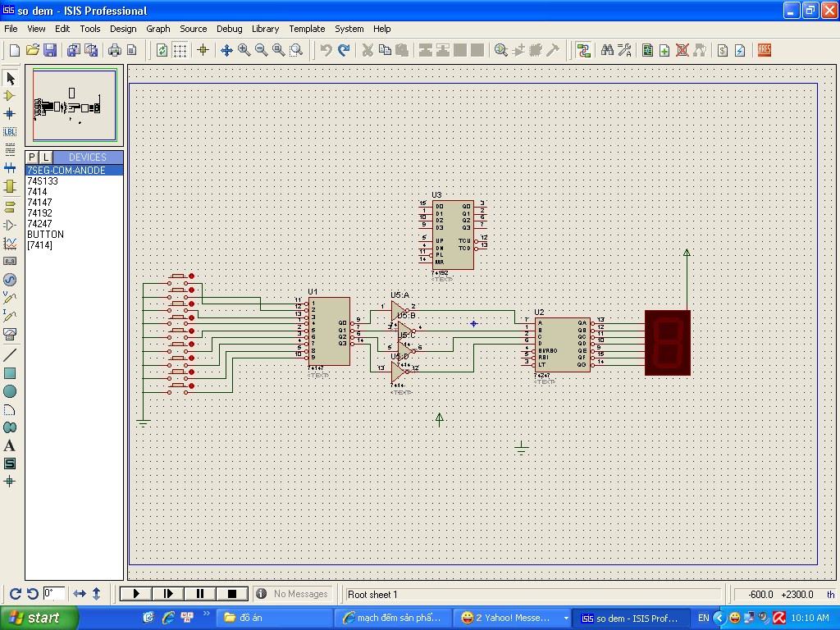Click the search and tag binoculars icon

coord(607,50)
